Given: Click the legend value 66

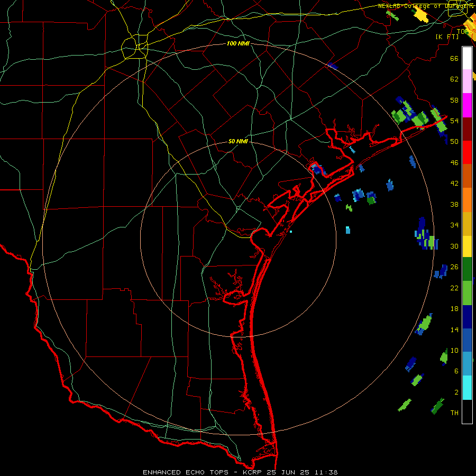Looking at the screenshot, I should pyautogui.click(x=454, y=58).
